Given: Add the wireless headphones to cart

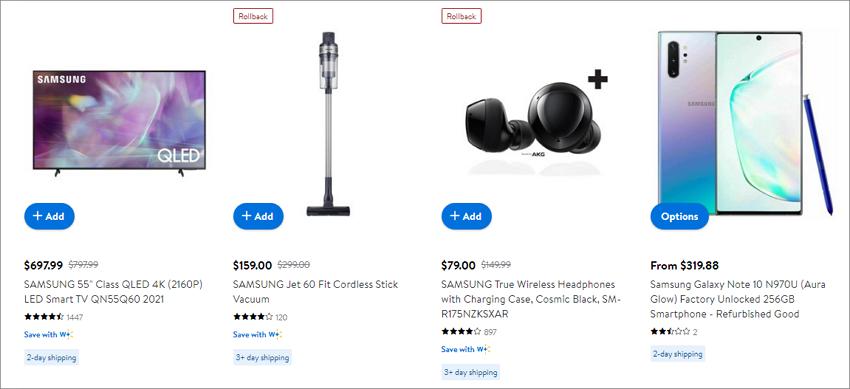Looking at the screenshot, I should [467, 216].
